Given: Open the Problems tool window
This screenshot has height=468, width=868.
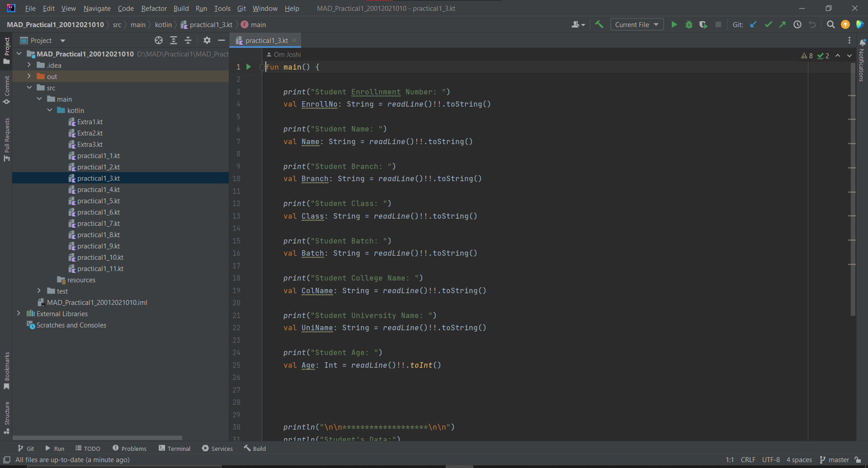Looking at the screenshot, I should 130,449.
